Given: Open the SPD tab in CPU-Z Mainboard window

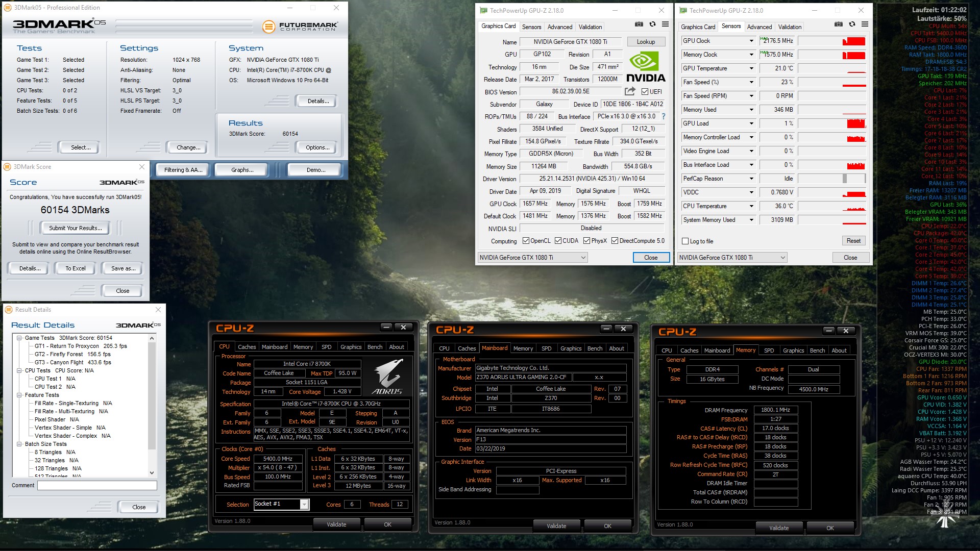Looking at the screenshot, I should (x=547, y=348).
